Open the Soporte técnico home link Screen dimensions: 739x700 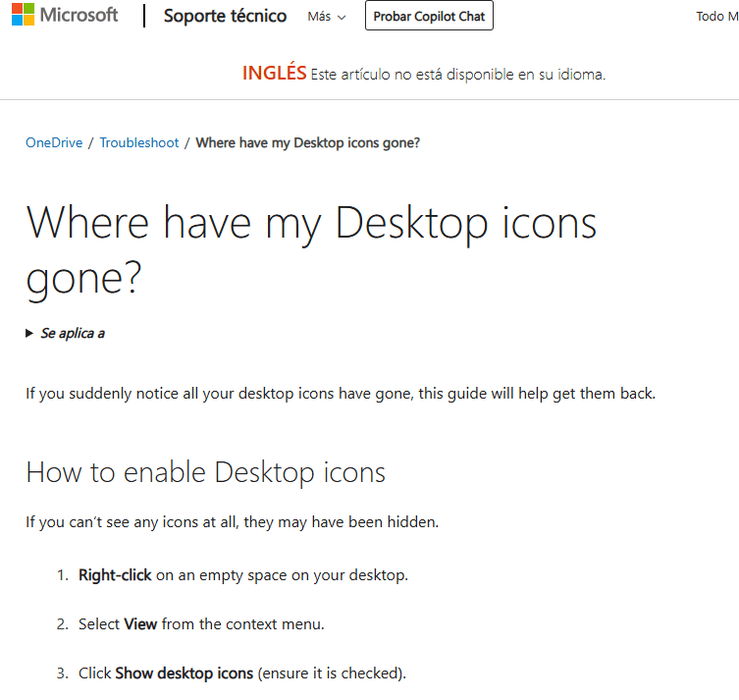(x=225, y=16)
